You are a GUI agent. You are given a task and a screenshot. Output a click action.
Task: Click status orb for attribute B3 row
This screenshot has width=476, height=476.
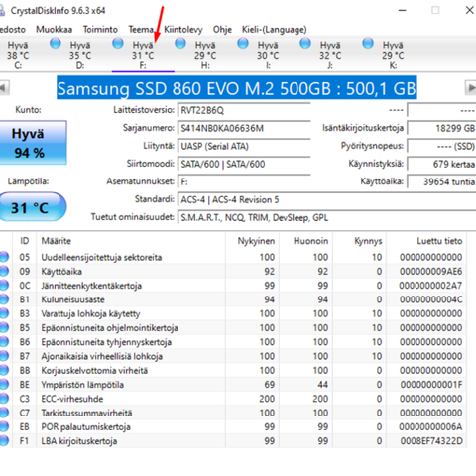tap(4, 313)
